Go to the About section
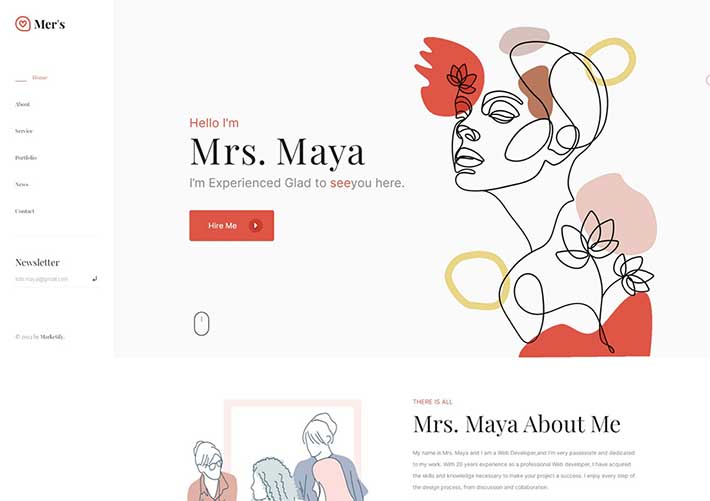 22,104
